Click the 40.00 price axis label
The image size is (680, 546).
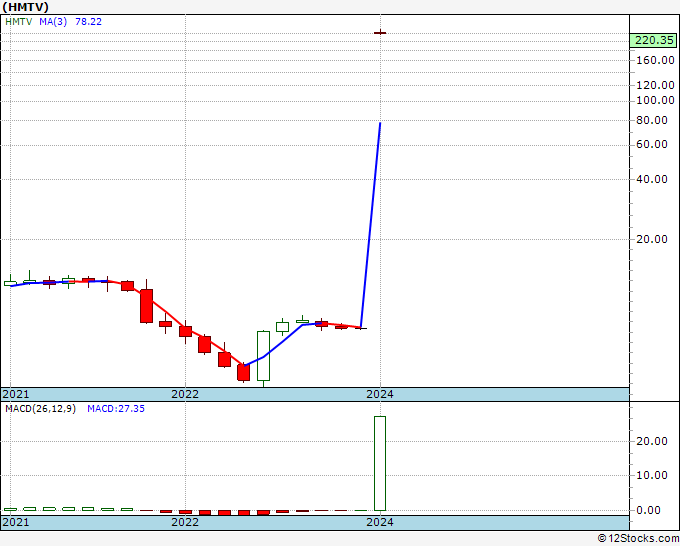[x=652, y=179]
